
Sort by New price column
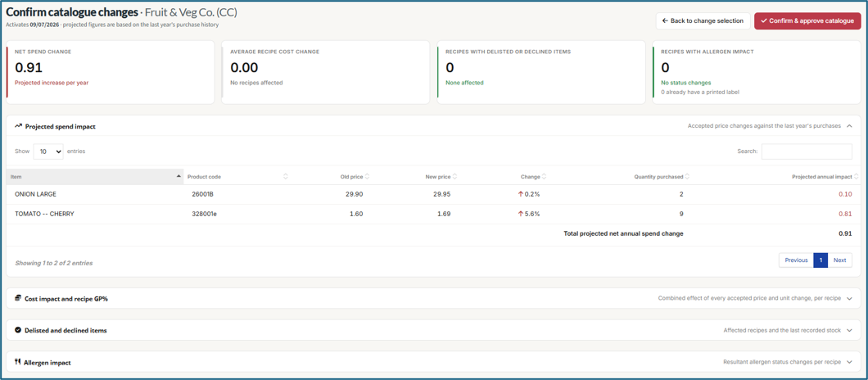[415, 177]
